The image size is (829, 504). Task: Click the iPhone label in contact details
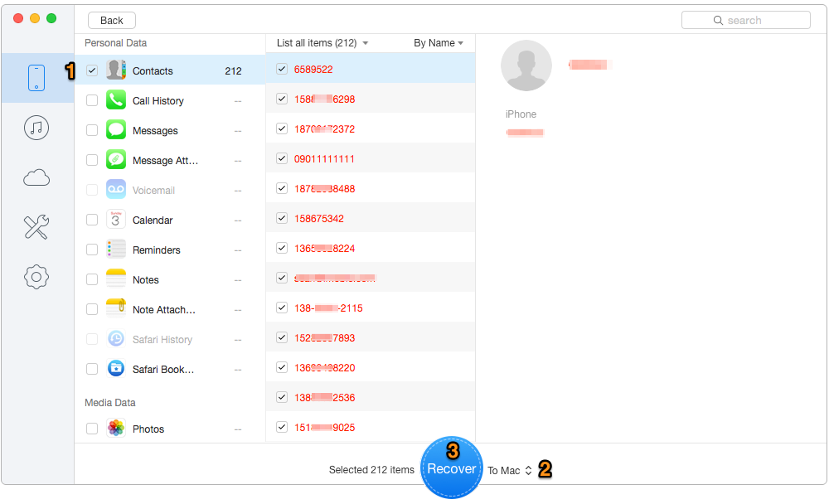(521, 114)
